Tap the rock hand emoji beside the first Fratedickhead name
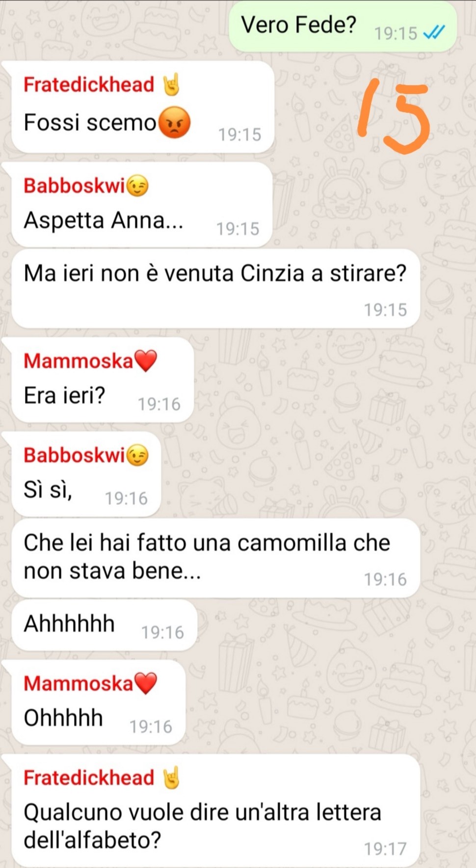This screenshot has height=868, width=476. (x=172, y=84)
